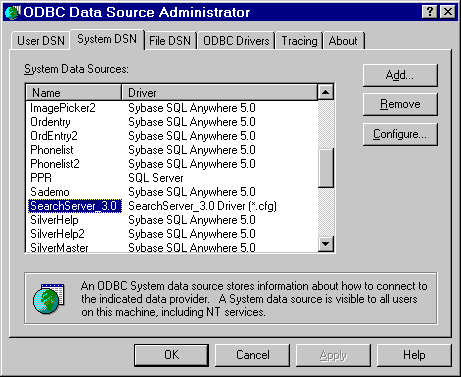Select the Ordentry data source row
The image size is (461, 377).
click(x=50, y=122)
